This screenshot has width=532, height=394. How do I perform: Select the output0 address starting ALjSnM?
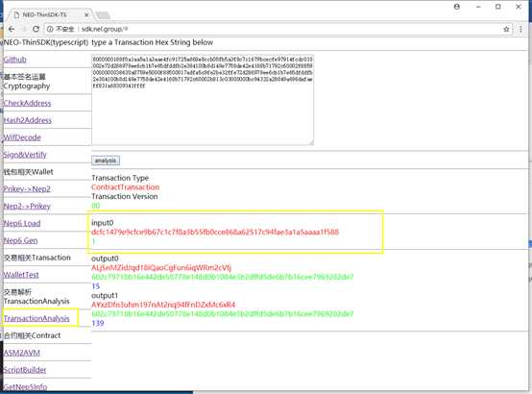161,268
